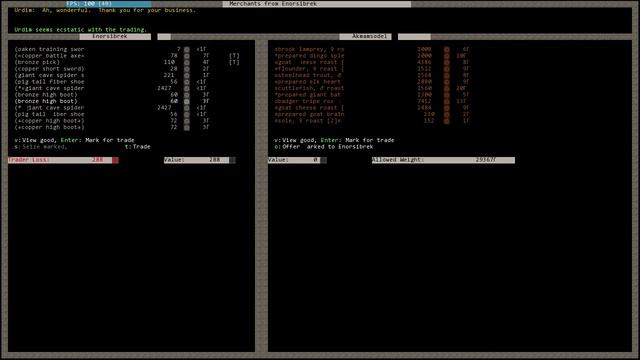Viewport: 640px width, 360px height.
Task: Click the weight icon on the copper short sword row
Action: click(187, 69)
